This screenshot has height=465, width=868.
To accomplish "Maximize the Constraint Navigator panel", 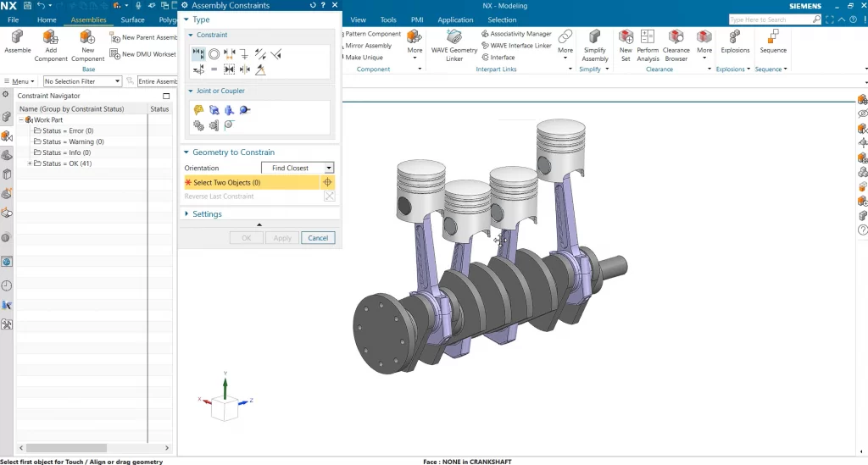I will (166, 96).
